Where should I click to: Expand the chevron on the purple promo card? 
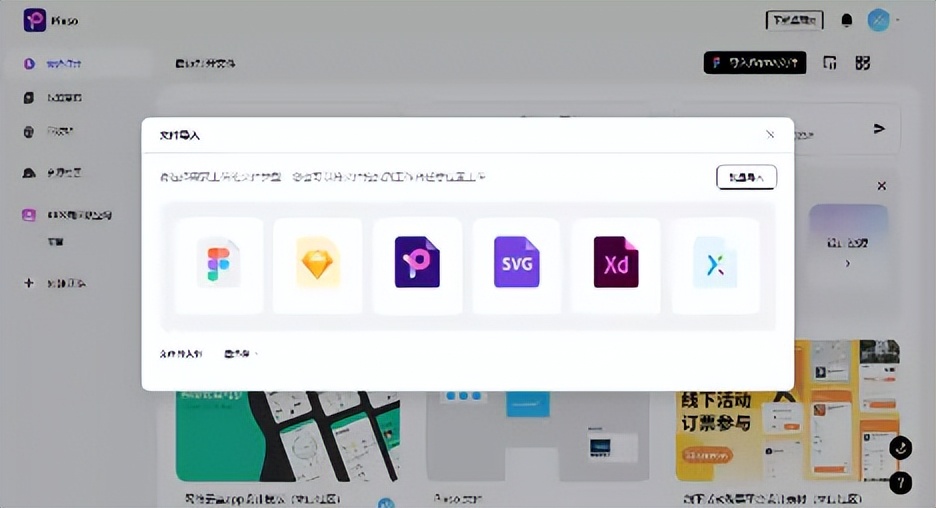(x=848, y=263)
